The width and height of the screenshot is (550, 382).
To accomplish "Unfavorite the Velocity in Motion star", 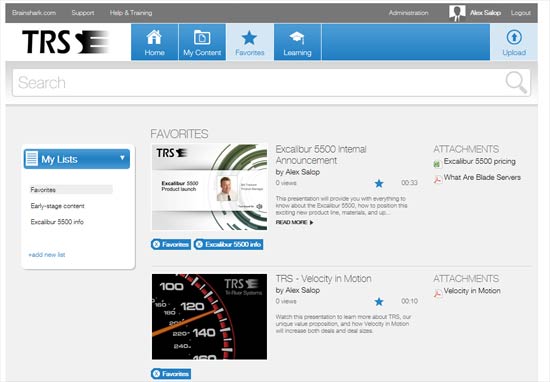I will [379, 301].
